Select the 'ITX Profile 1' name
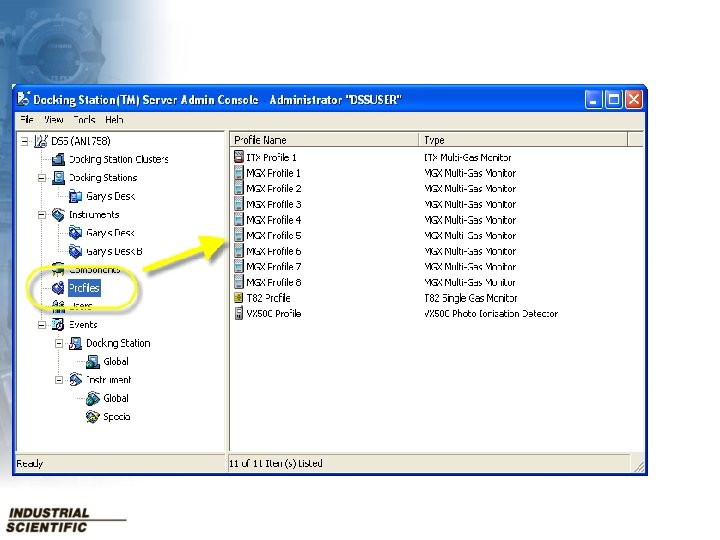The height and width of the screenshot is (540, 720). coord(271,157)
